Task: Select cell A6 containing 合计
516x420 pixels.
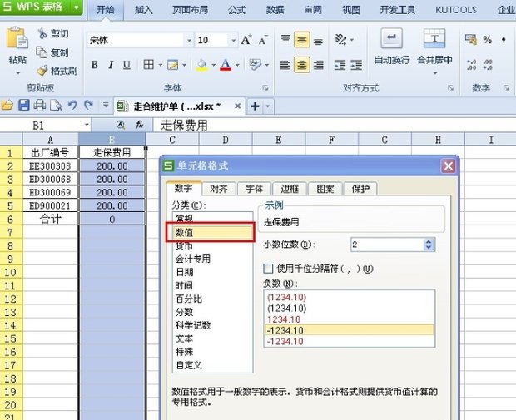Action: click(x=50, y=219)
